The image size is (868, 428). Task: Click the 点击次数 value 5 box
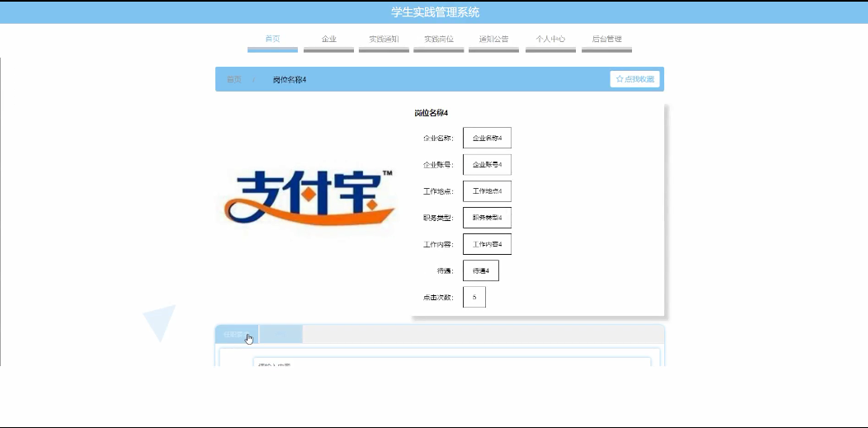tap(474, 297)
